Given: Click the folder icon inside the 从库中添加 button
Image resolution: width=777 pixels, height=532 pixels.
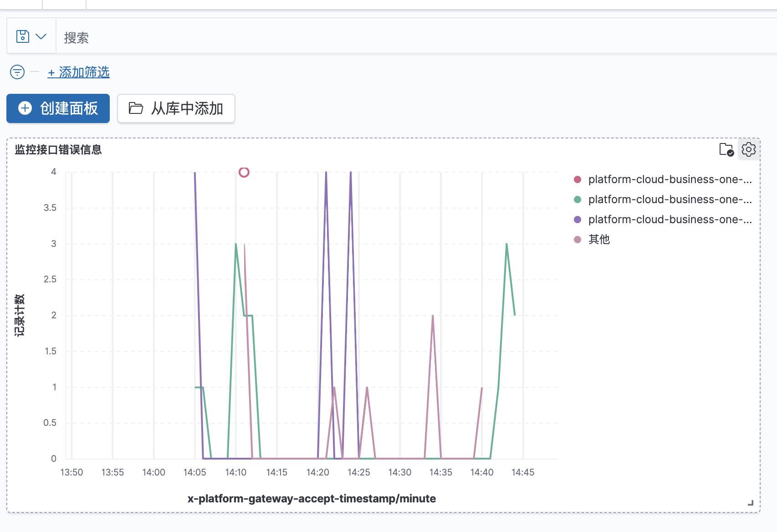Looking at the screenshot, I should 136,108.
